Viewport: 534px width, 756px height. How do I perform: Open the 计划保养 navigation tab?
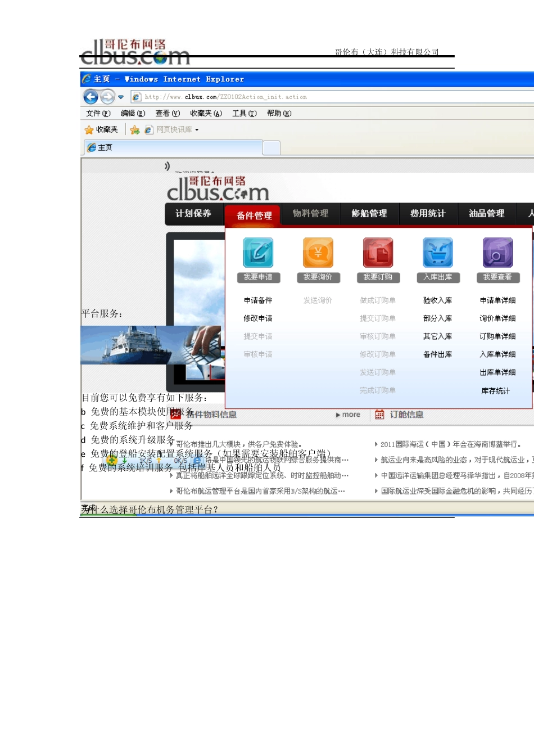click(x=193, y=214)
